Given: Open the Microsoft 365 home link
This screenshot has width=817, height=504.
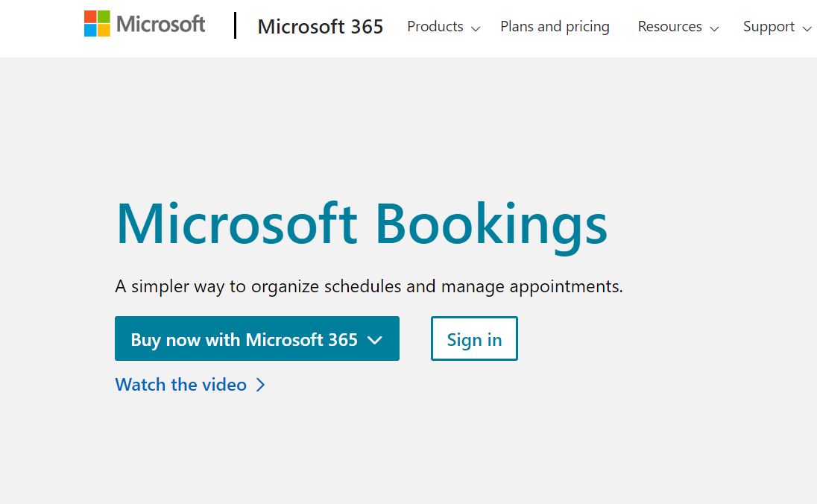Looking at the screenshot, I should pyautogui.click(x=321, y=27).
